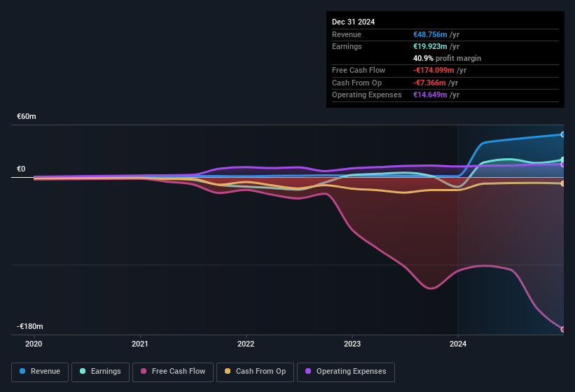This screenshot has width=575, height=392.
Task: Click the -€7.366m cash from op value
Action: click(429, 83)
